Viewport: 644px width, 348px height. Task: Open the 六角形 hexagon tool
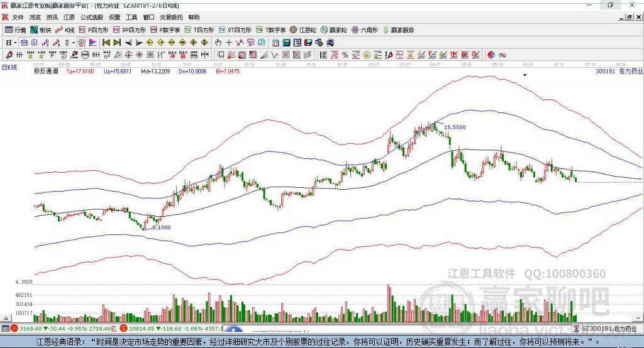(365, 30)
